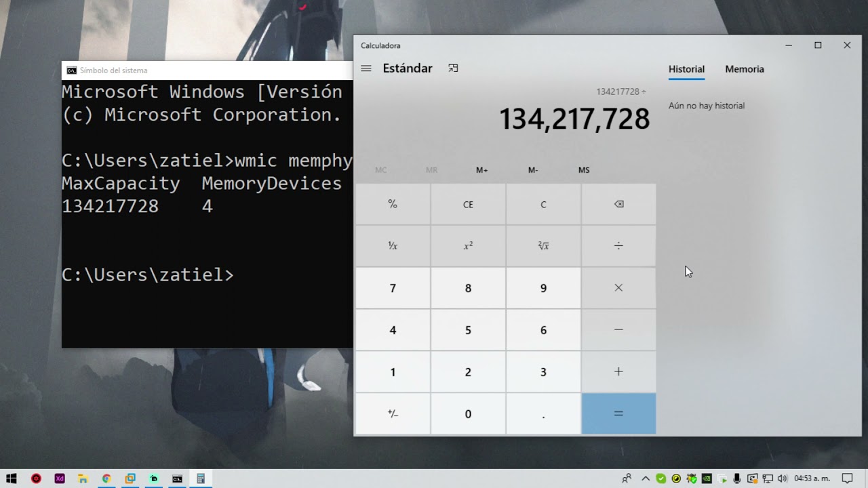Open the NVIDIA tray icon
The height and width of the screenshot is (488, 868).
tap(707, 479)
